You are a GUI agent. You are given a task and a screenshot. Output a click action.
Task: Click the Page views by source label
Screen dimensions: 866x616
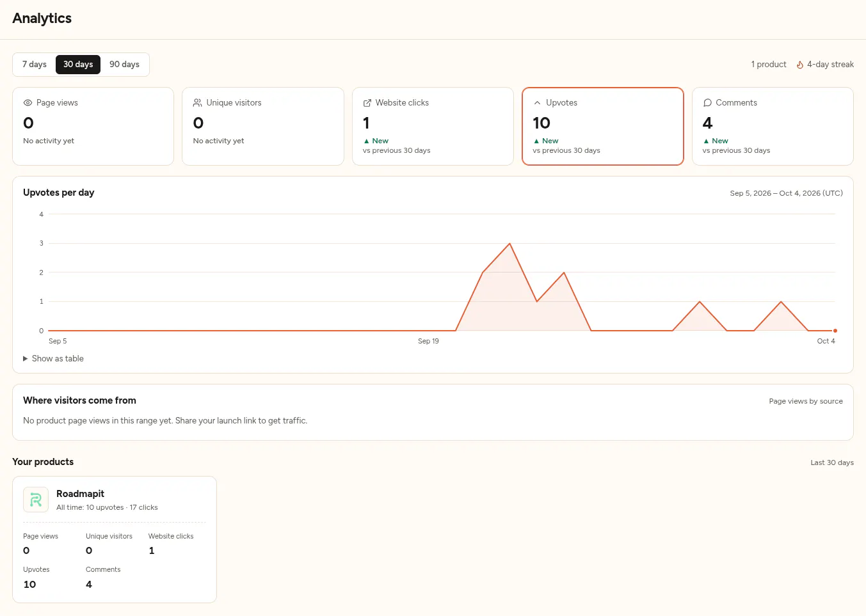click(806, 401)
